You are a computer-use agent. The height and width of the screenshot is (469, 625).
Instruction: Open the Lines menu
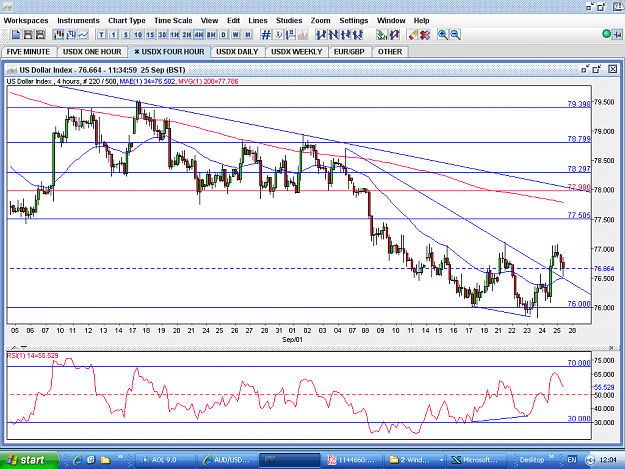[x=257, y=20]
